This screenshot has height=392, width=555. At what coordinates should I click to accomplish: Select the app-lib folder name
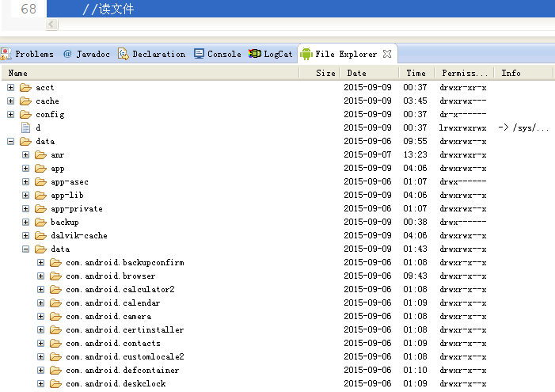[x=67, y=196]
